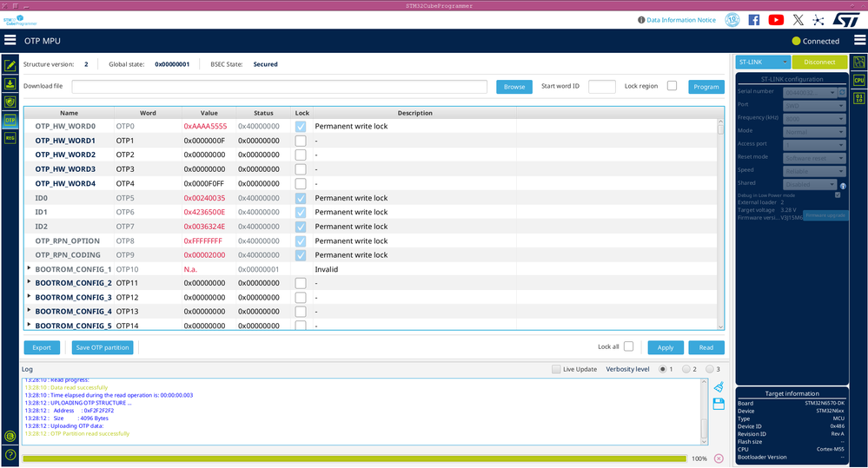Viewport: 868px width, 468px height.
Task: Toggle lock checkbox for OTP_HW_WORD4
Action: pos(301,184)
